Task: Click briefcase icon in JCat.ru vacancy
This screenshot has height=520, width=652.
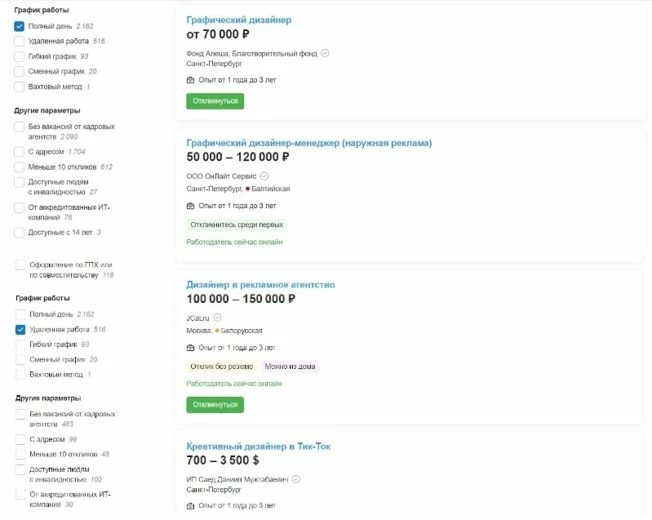Action: (x=190, y=347)
